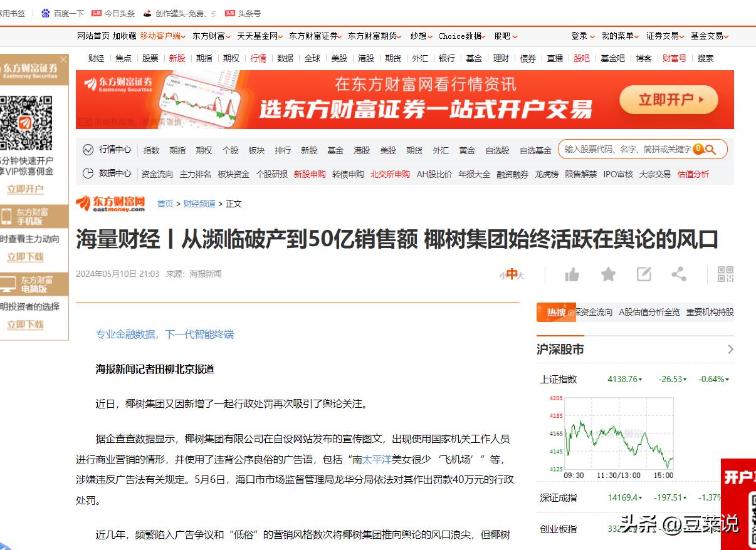This screenshot has width=756, height=550.
Task: Click 立即下载 under 手机版
Action: click(25, 257)
